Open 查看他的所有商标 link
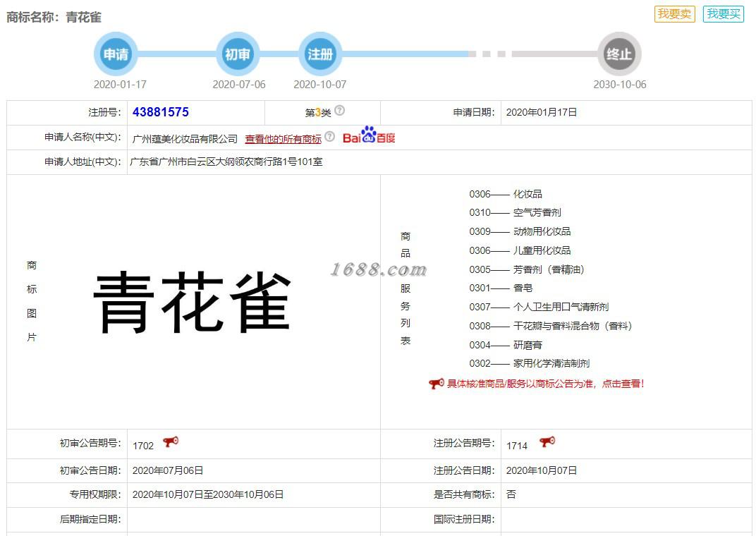Image resolution: width=756 pixels, height=536 pixels. 283,140
